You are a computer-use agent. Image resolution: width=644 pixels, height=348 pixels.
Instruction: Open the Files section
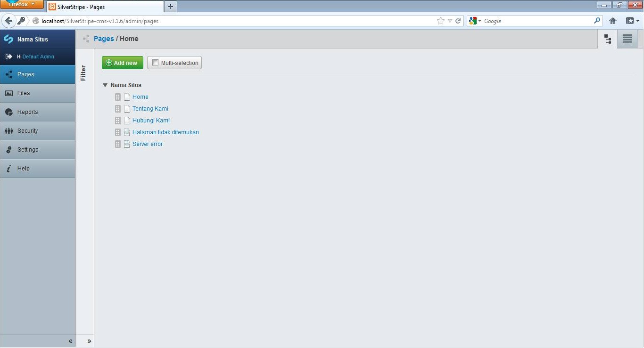[24, 93]
